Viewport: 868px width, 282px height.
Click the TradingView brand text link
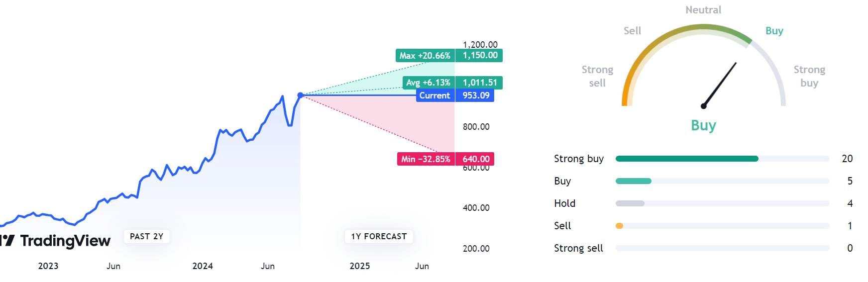tap(65, 241)
